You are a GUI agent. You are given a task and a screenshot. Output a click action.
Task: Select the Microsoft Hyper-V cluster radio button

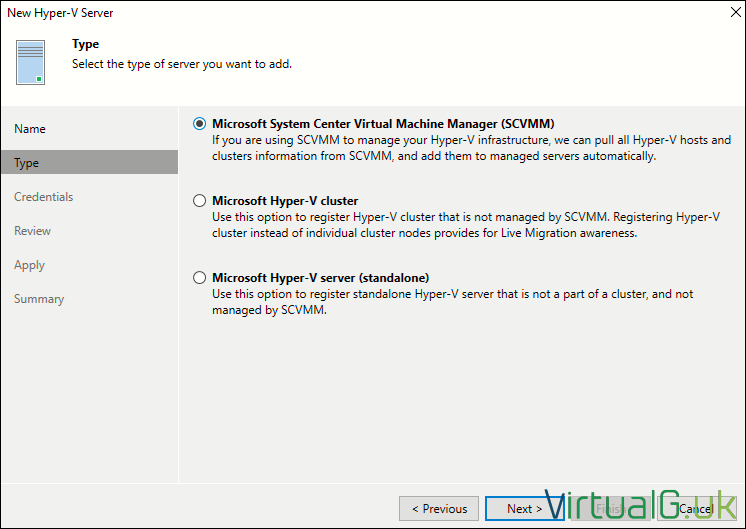point(199,201)
